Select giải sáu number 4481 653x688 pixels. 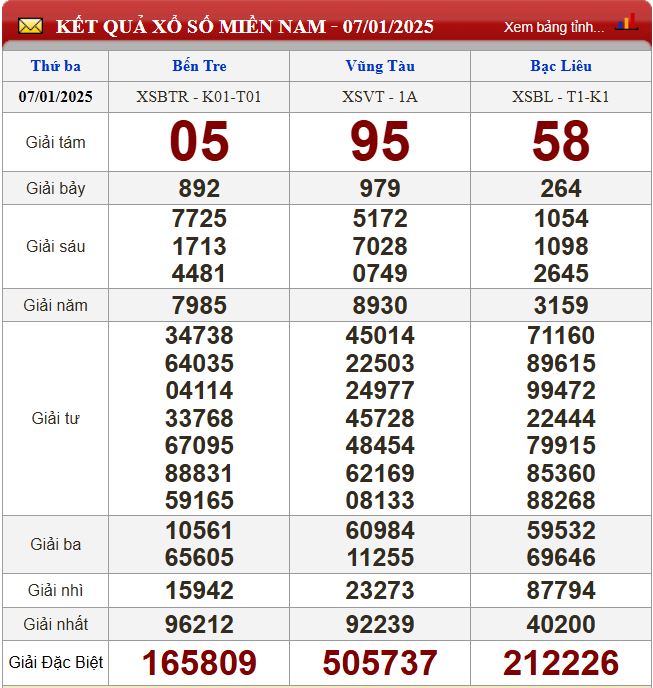[x=199, y=273]
